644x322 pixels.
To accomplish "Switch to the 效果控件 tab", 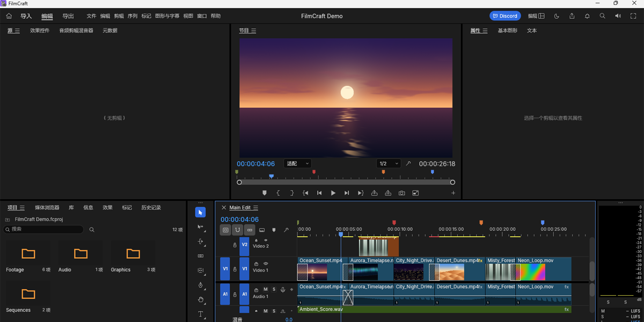I will 40,31.
